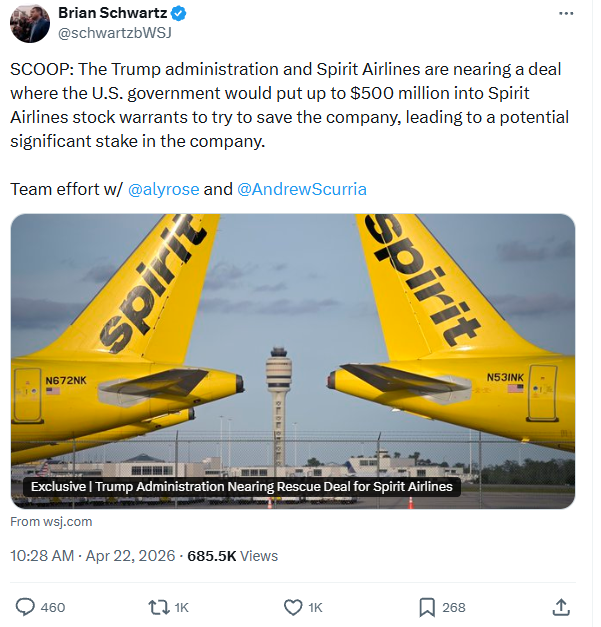The height and width of the screenshot is (627, 601).
Task: Click the Exclusive rescue deal headline caption
Action: click(242, 487)
